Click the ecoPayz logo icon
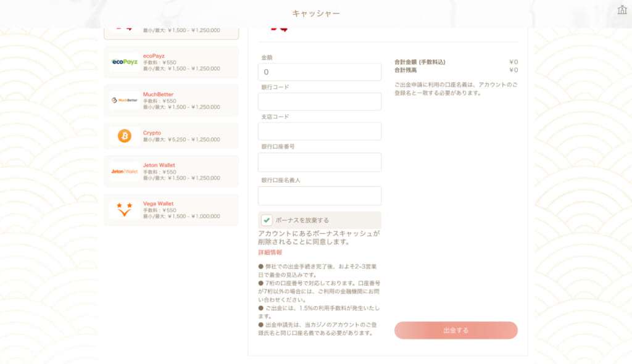 [x=125, y=62]
